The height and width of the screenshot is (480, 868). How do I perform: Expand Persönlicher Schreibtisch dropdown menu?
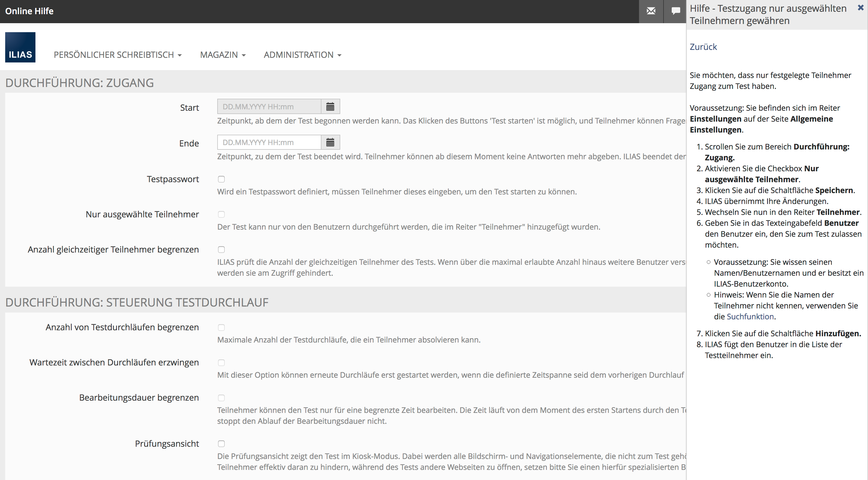(117, 55)
